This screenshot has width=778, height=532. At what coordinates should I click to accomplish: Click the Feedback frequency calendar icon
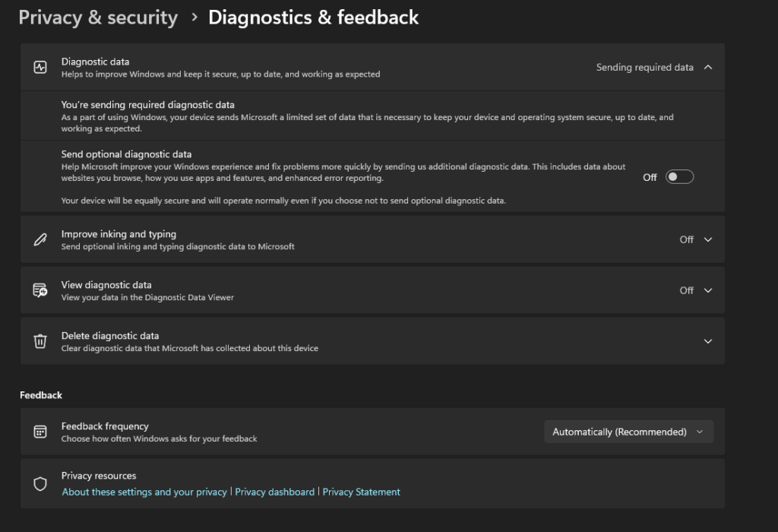(40, 432)
